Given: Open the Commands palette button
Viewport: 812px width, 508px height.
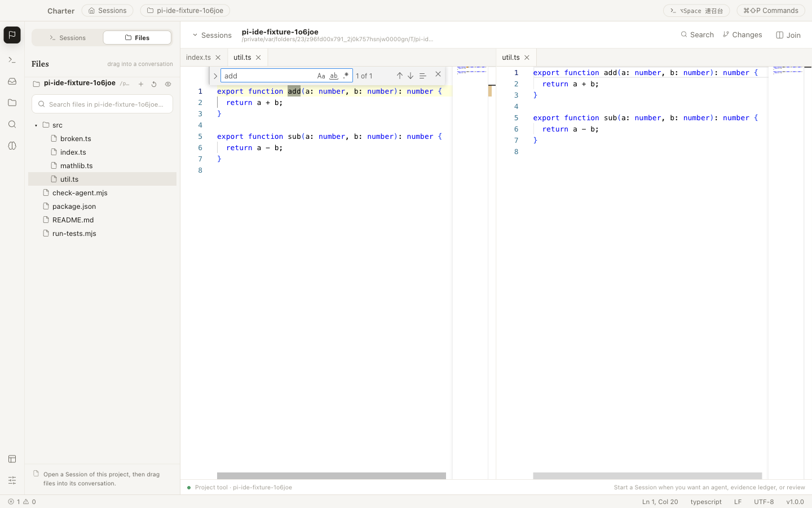Looking at the screenshot, I should tap(771, 11).
